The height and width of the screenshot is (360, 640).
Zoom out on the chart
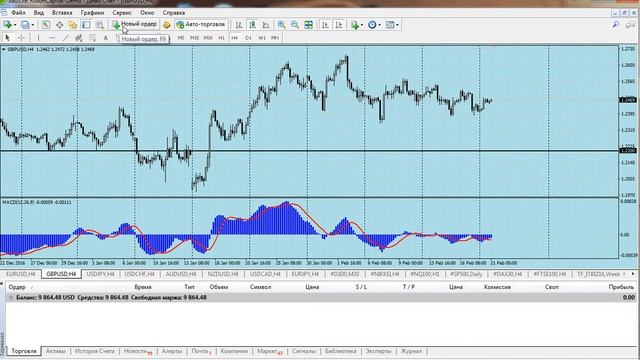click(x=295, y=25)
